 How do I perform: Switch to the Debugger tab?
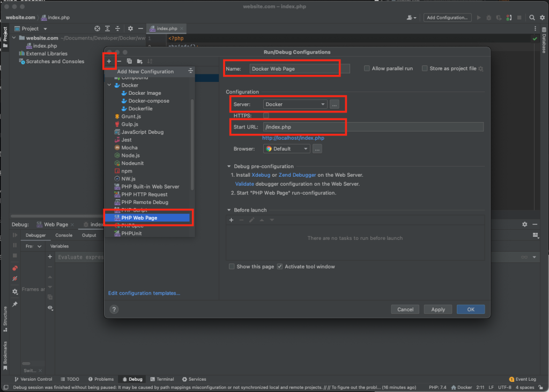click(x=35, y=235)
